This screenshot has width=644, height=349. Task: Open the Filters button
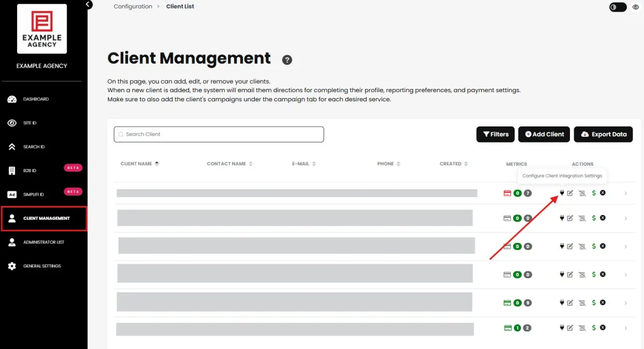495,134
